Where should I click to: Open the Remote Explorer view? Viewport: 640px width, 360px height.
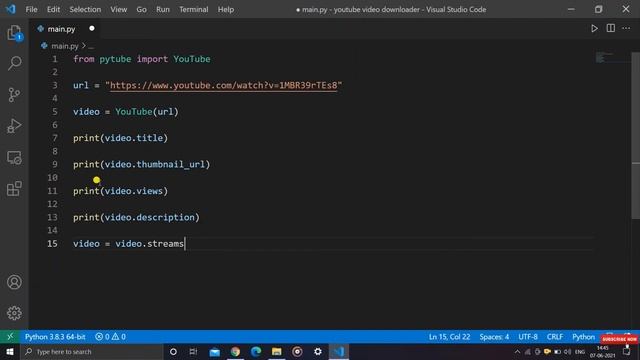(14, 158)
